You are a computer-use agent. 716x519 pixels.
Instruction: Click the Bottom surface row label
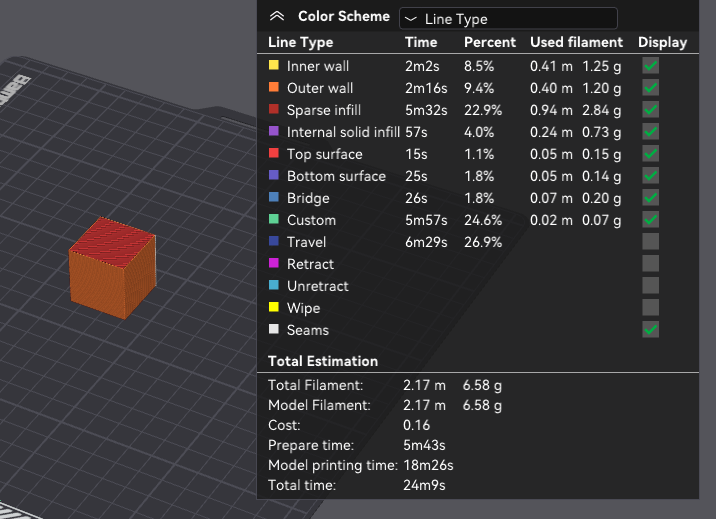(x=335, y=176)
